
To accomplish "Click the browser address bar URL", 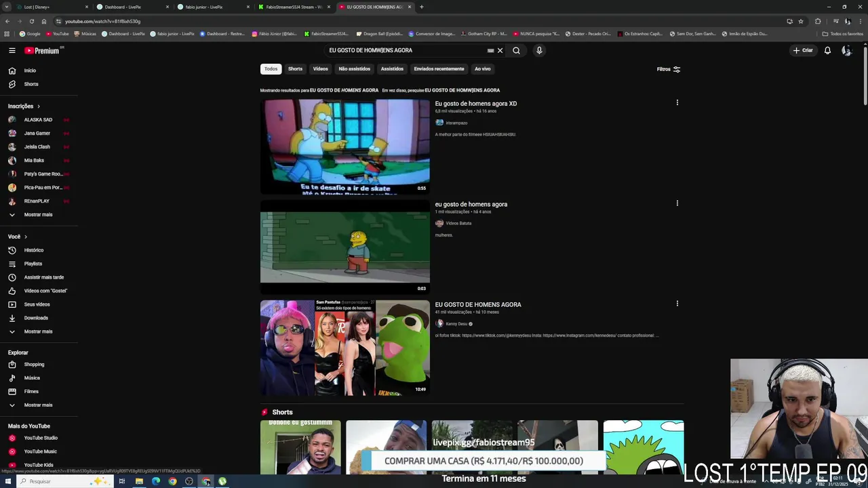I will [102, 21].
